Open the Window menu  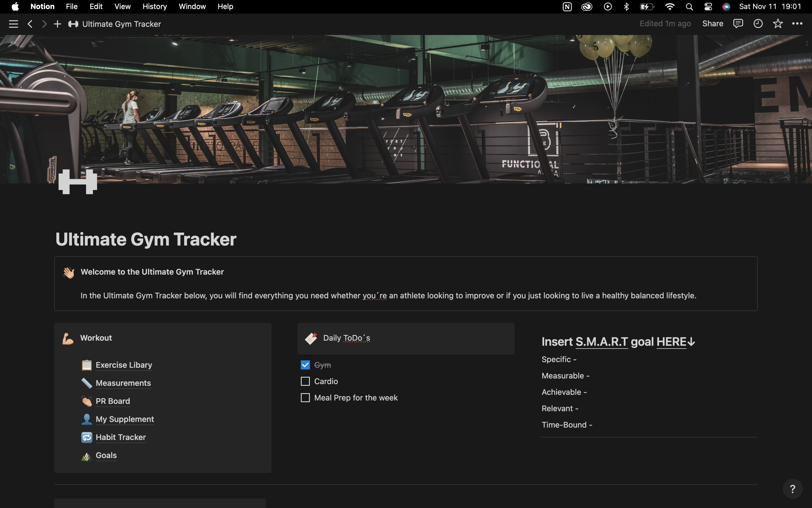(192, 7)
